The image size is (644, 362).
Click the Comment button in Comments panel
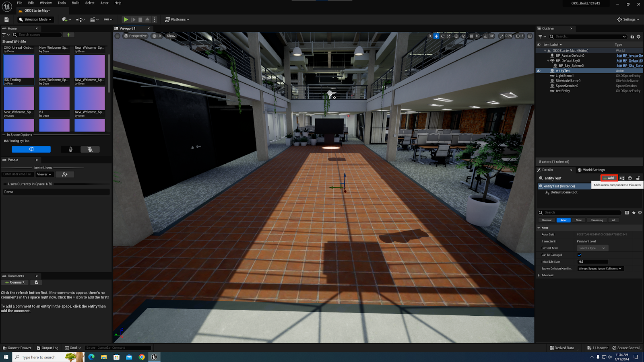coord(15,282)
